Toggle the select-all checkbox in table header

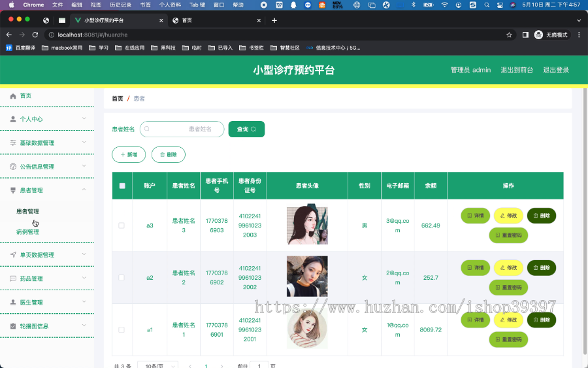pyautogui.click(x=122, y=186)
